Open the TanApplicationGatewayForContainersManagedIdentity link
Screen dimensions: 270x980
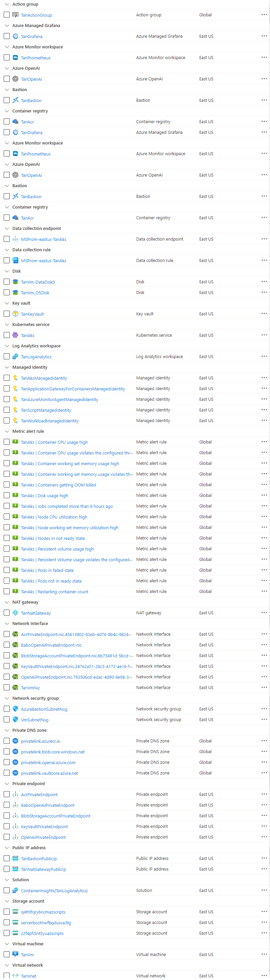[73, 389]
